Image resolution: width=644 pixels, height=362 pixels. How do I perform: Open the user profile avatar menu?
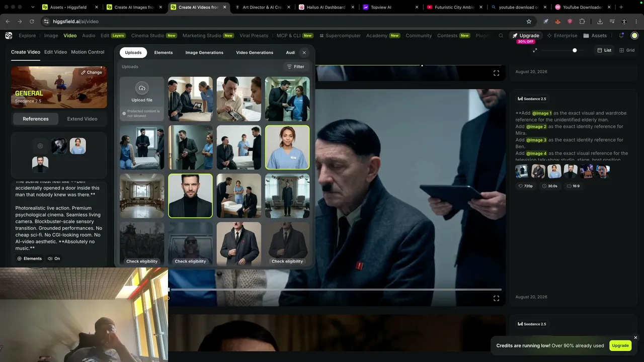[x=634, y=36]
